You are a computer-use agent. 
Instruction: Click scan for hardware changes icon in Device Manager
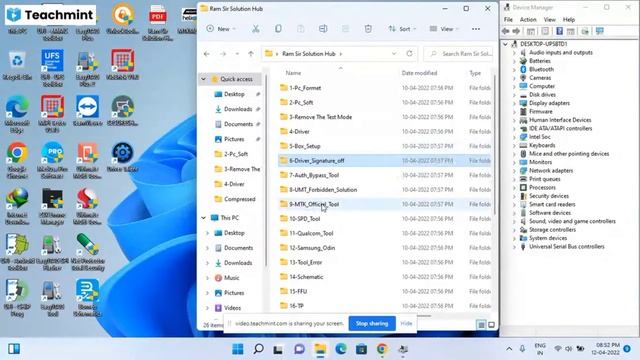(x=600, y=31)
